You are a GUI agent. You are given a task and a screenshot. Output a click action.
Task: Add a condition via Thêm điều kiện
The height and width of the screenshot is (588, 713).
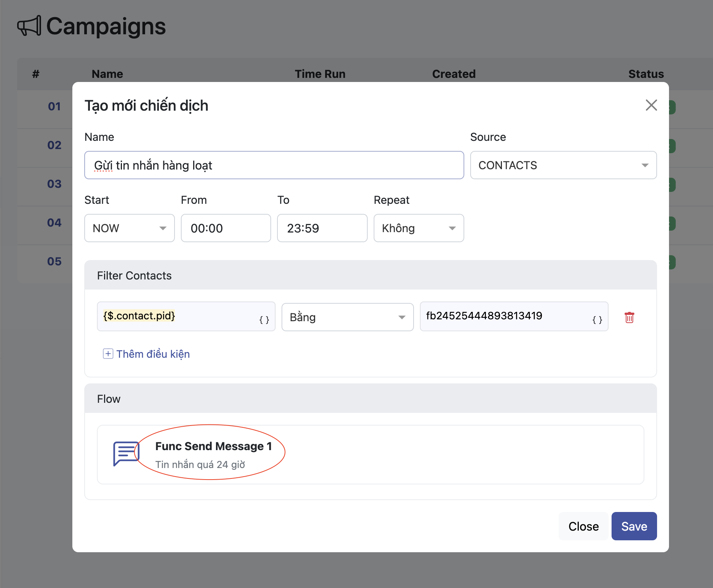coord(153,354)
